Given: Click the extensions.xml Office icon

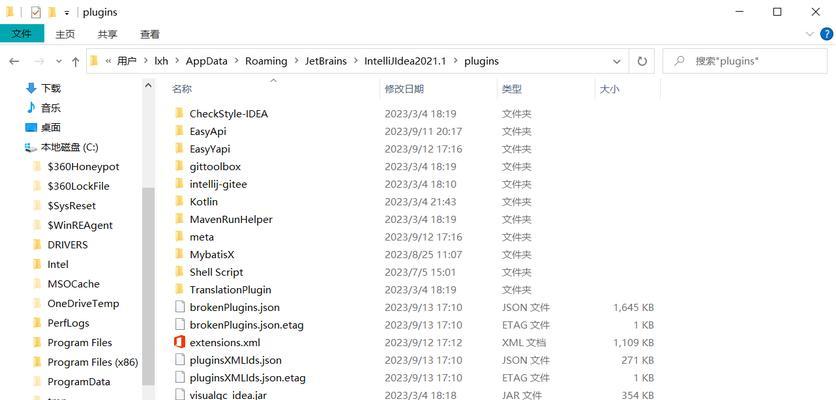Looking at the screenshot, I should point(180,342).
